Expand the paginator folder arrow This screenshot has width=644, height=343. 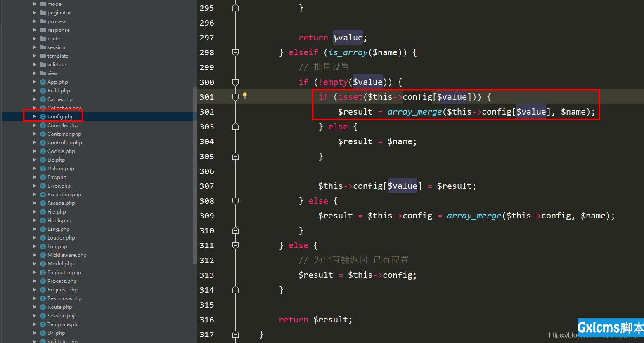[35, 13]
